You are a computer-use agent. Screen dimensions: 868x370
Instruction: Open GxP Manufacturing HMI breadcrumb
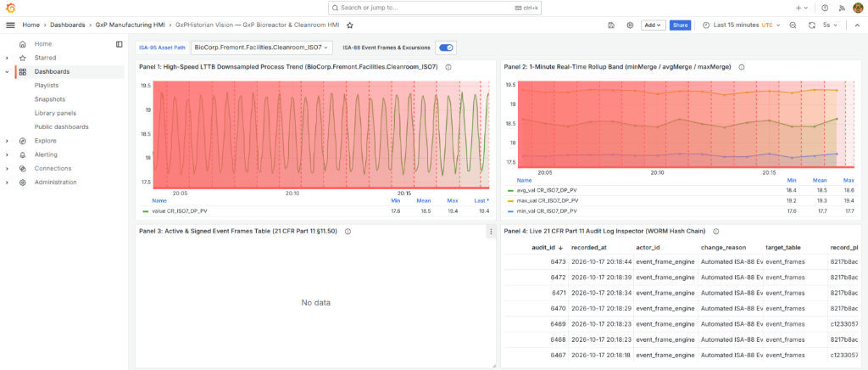click(130, 25)
